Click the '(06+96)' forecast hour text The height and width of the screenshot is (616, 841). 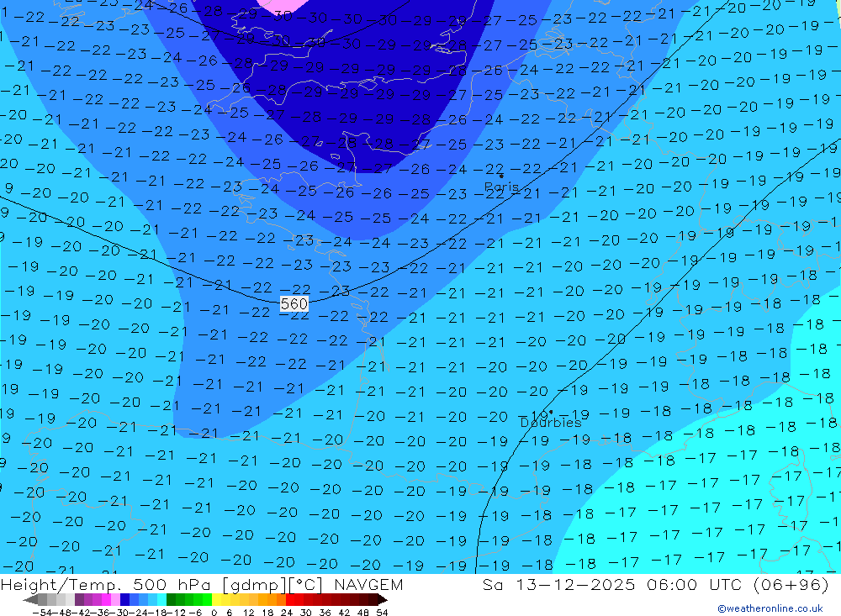[791, 584]
